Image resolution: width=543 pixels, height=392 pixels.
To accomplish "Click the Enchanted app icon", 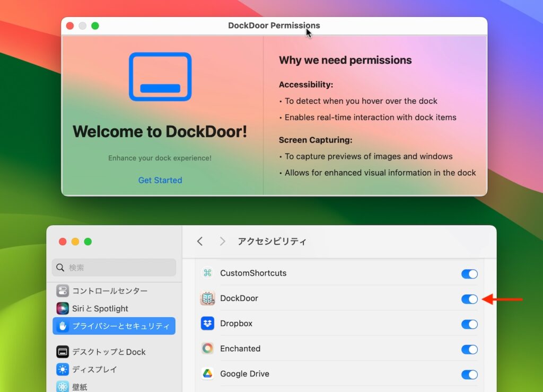I will (208, 349).
